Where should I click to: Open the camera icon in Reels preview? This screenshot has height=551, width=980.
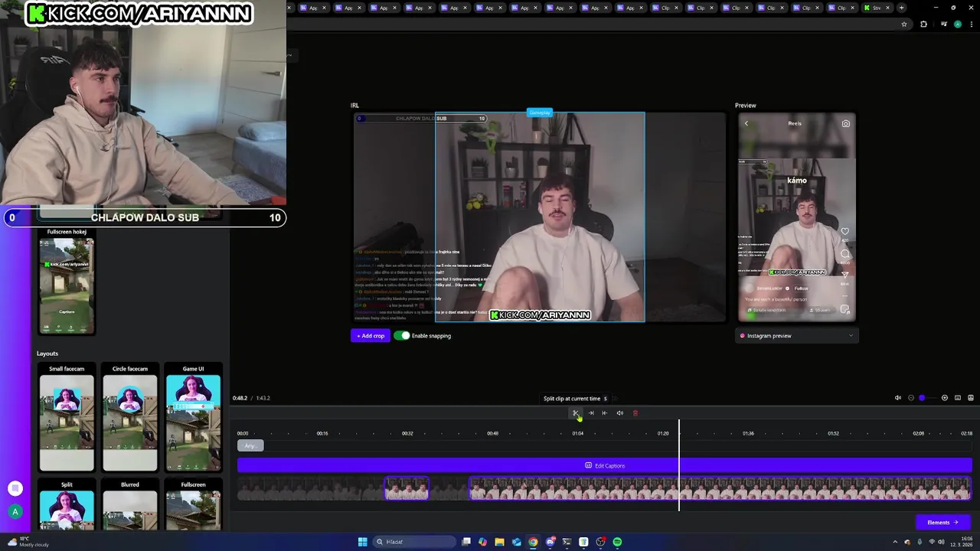pos(845,123)
